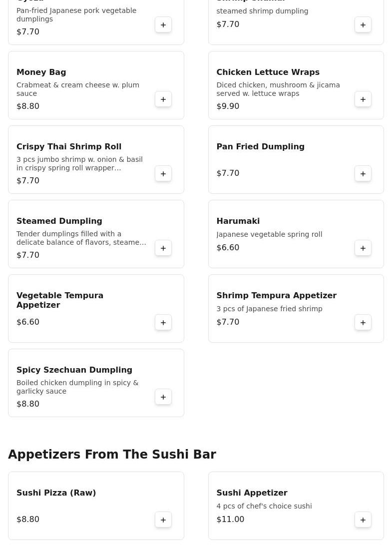
Task: Add Sushi Pizza (Raw) to cart
Action: coord(163,520)
